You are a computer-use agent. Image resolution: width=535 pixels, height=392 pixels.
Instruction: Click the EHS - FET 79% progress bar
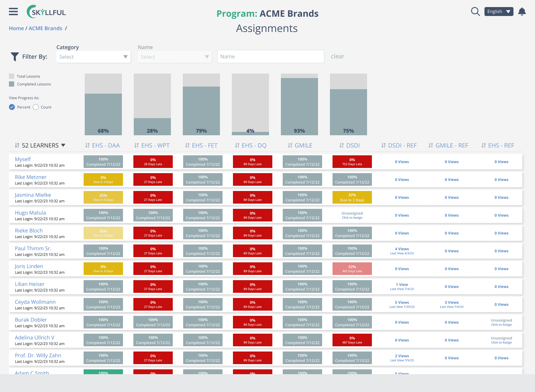point(201,111)
